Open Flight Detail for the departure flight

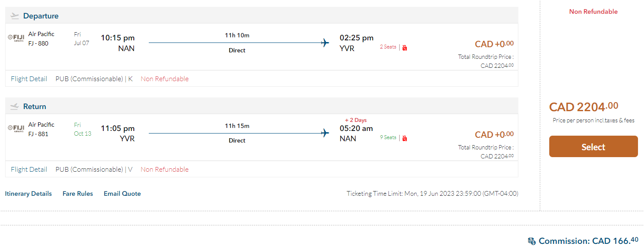point(29,79)
